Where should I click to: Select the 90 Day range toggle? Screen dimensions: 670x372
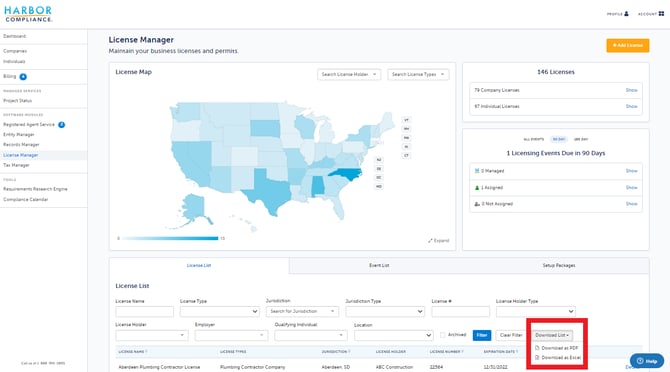coord(559,139)
